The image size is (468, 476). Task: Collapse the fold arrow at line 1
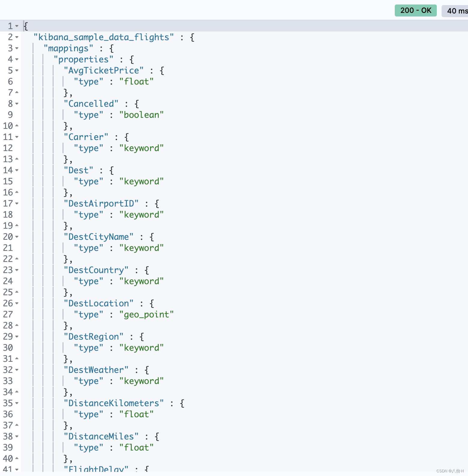point(17,26)
